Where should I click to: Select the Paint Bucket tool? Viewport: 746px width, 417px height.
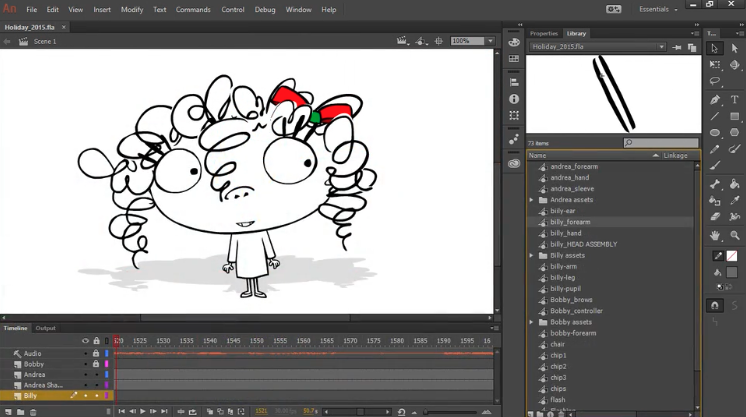click(734, 184)
